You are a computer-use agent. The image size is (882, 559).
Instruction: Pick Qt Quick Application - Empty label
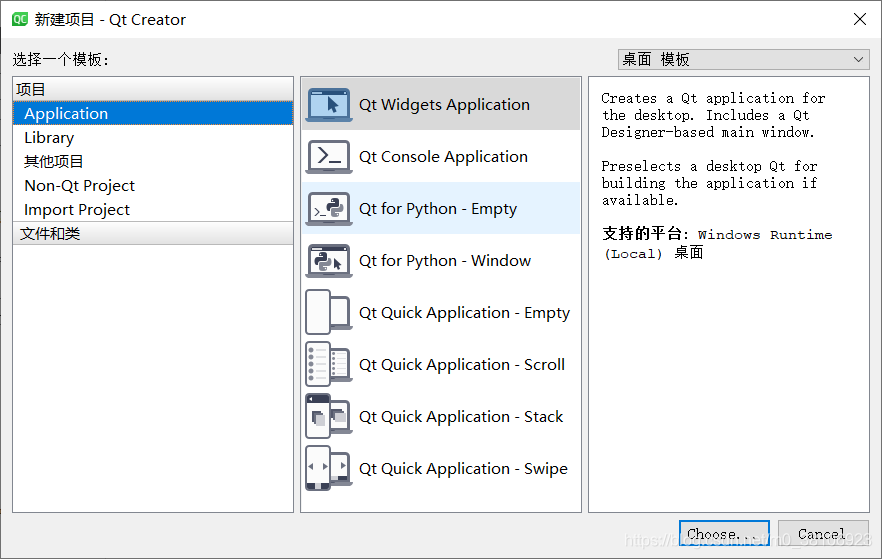465,313
